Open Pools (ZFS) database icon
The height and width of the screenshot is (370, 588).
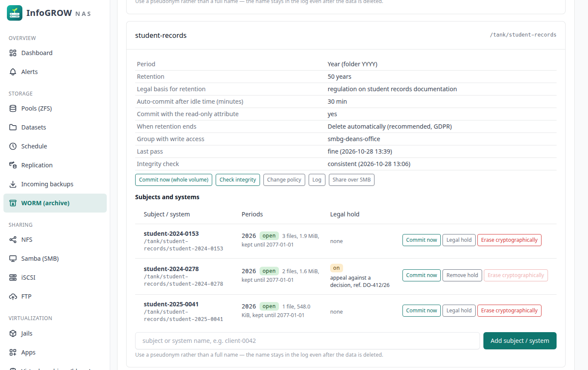click(x=13, y=108)
